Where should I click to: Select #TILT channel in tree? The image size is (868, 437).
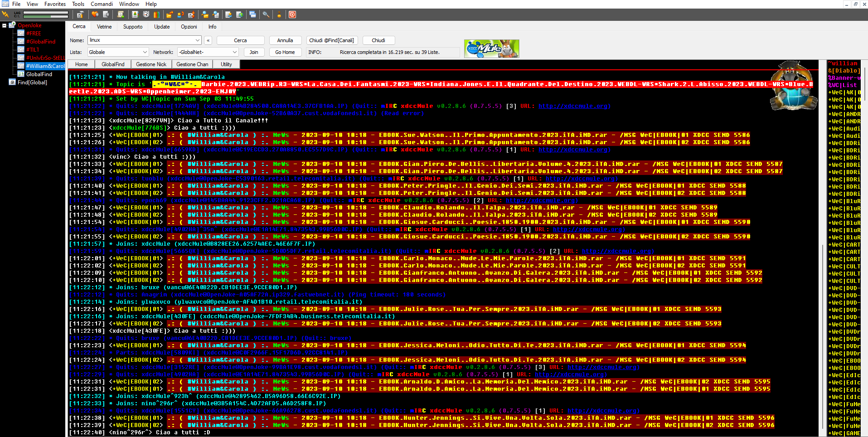coord(33,50)
